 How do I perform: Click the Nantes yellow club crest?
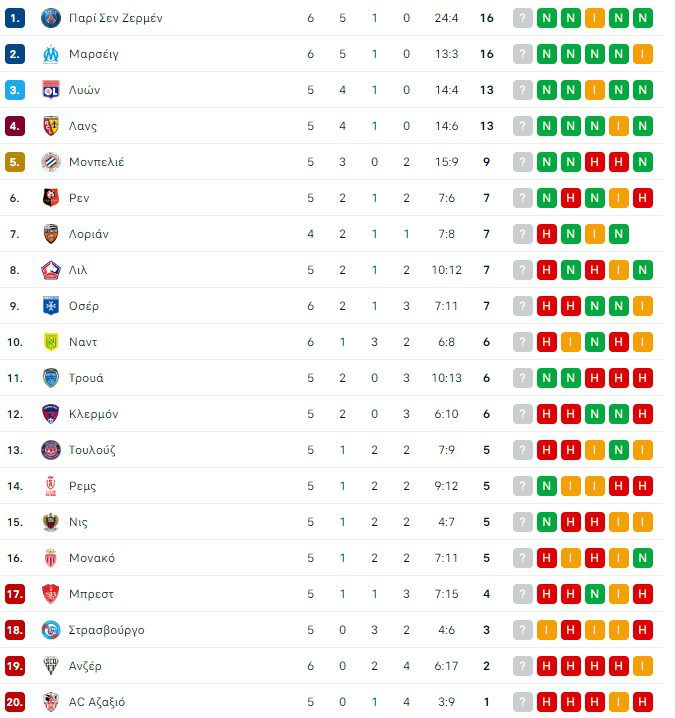coord(51,342)
